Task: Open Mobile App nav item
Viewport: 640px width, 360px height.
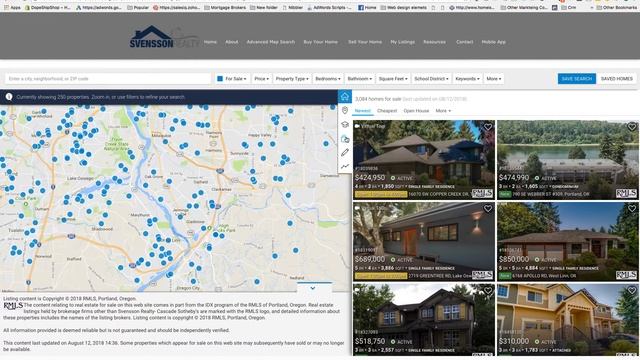Action: 493,42
